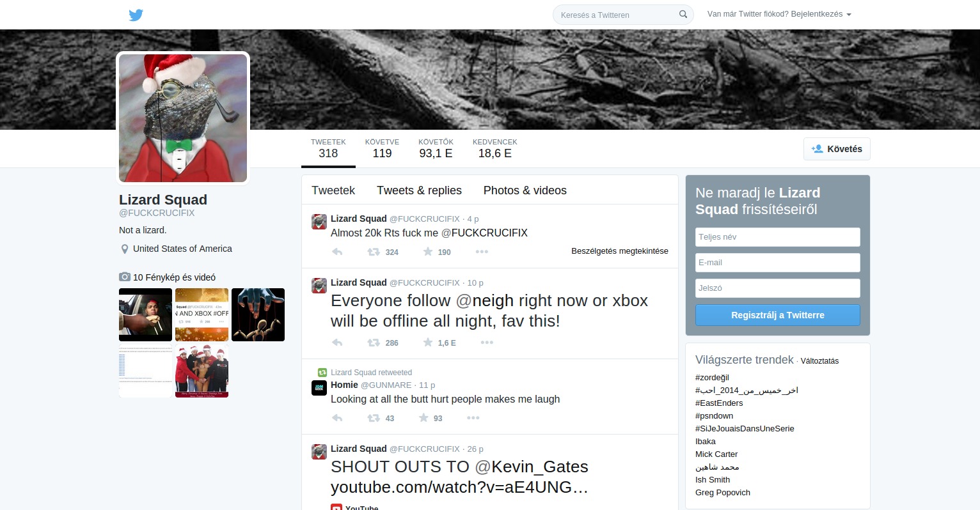
Task: Click the Twitter bird logo
Action: pos(136,14)
